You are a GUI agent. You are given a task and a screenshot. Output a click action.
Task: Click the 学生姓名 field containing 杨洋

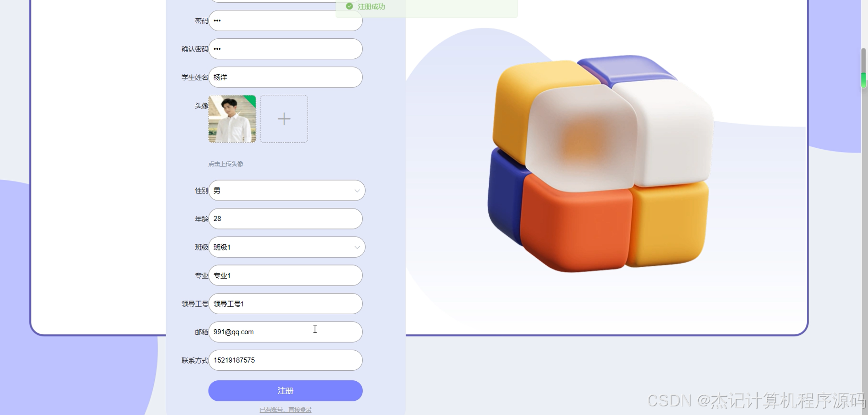pos(285,77)
